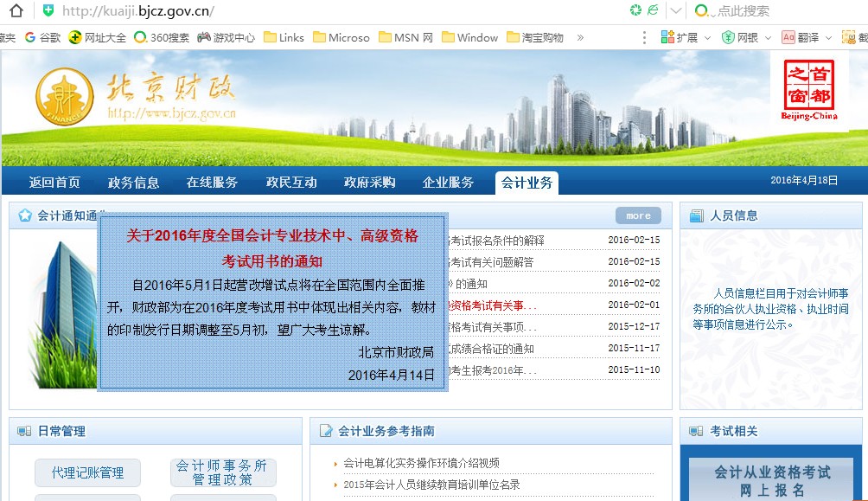The width and height of the screenshot is (868, 501).
Task: Open the red notice 资格考试有关事
Action: pyautogui.click(x=492, y=305)
